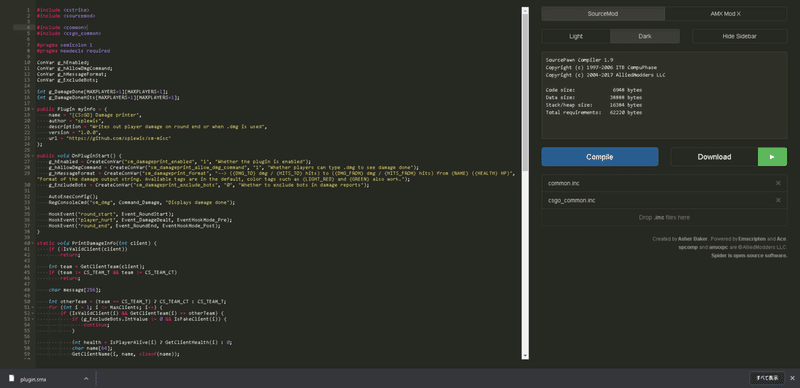Close the browser download bar
This screenshot has width=800, height=388.
coord(792,378)
